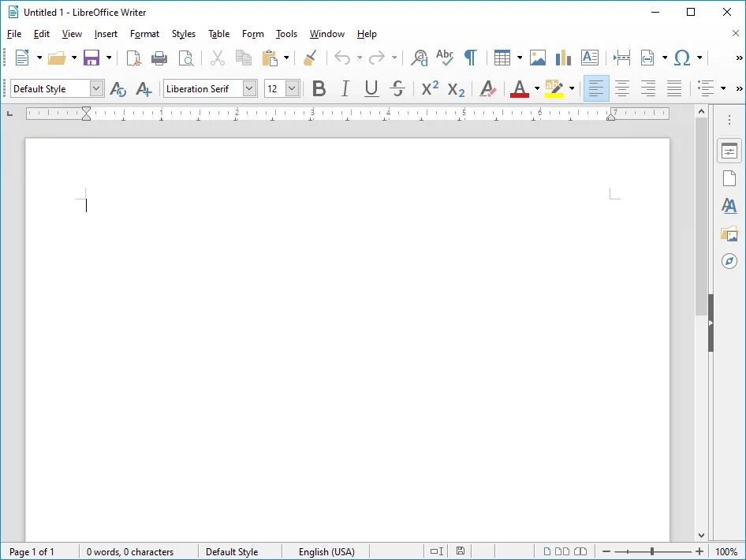Update selected paragraph style icon
Image resolution: width=746 pixels, height=560 pixels.
pyautogui.click(x=117, y=89)
